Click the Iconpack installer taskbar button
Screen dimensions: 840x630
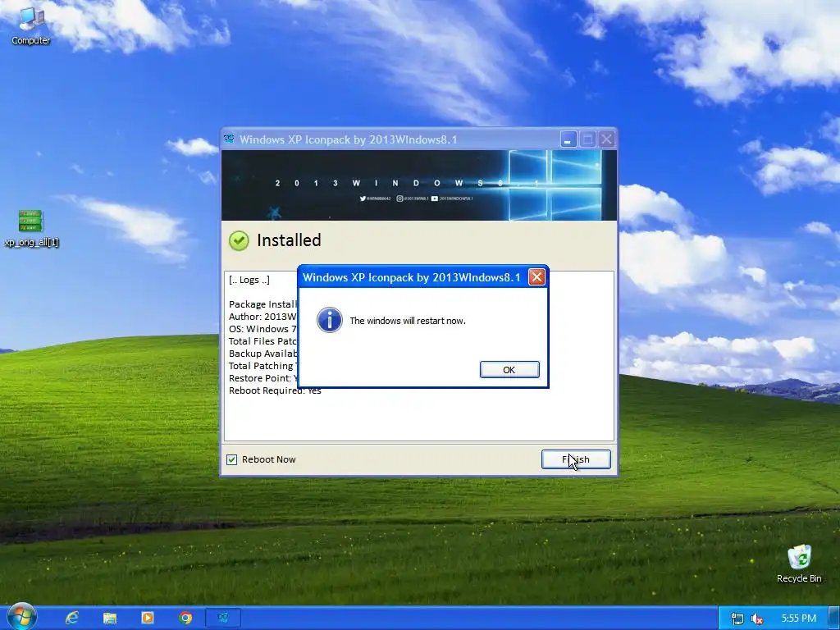click(223, 618)
